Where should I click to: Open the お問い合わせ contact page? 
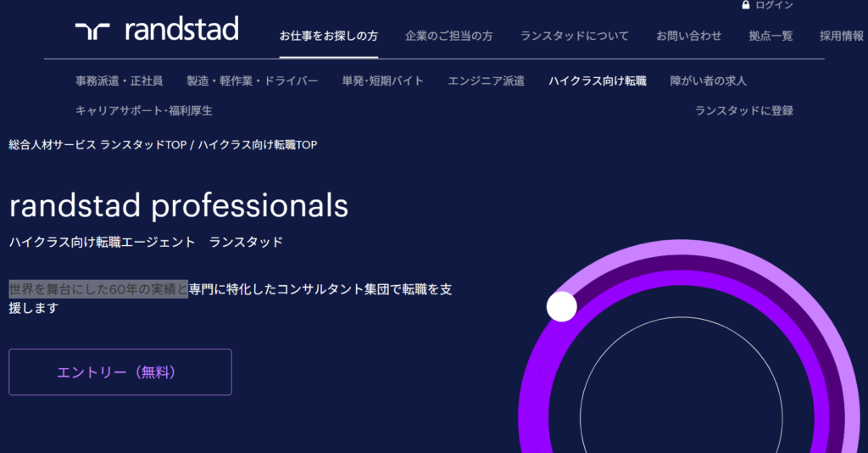[x=688, y=36]
